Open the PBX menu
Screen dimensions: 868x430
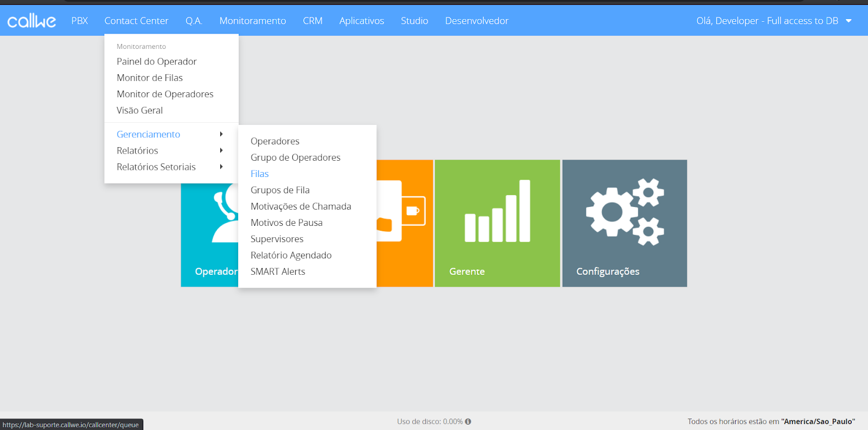click(79, 21)
